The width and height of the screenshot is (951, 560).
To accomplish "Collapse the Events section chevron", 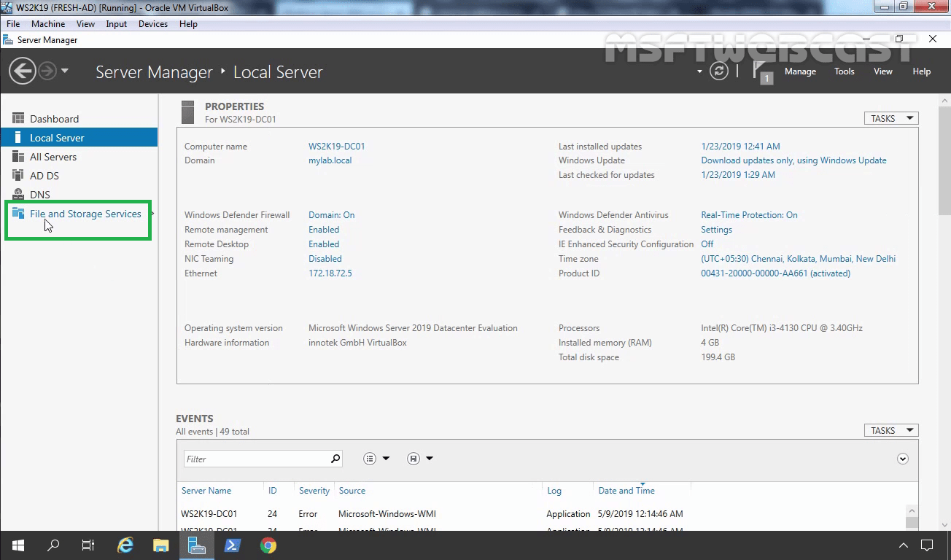I will pyautogui.click(x=902, y=458).
